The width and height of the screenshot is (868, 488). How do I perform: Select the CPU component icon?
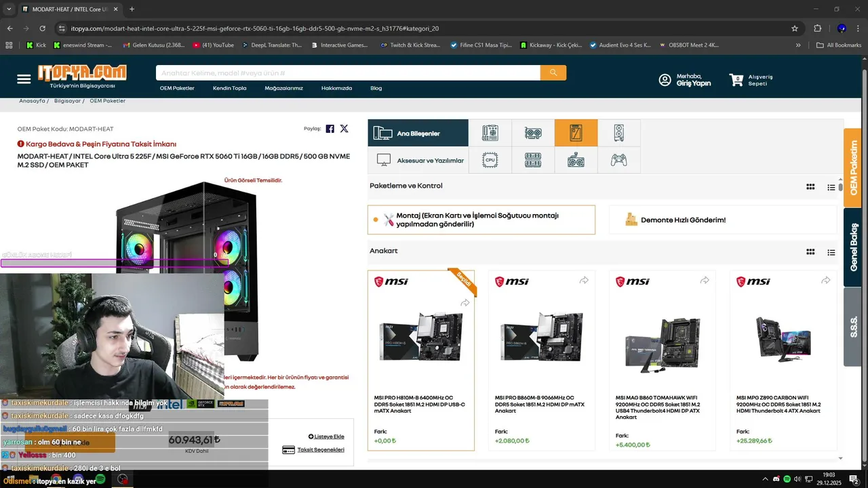[x=490, y=161]
